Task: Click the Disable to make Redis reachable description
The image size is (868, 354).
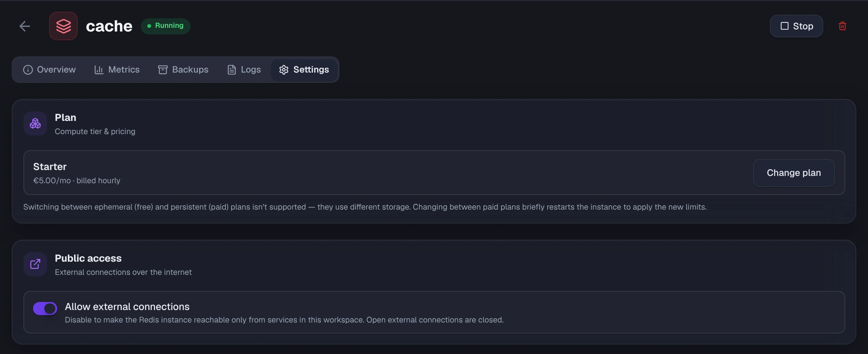Action: pyautogui.click(x=284, y=320)
